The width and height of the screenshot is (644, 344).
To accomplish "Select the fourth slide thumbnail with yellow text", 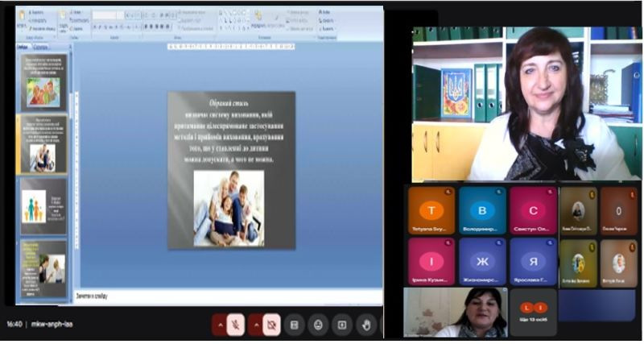I will click(x=43, y=269).
